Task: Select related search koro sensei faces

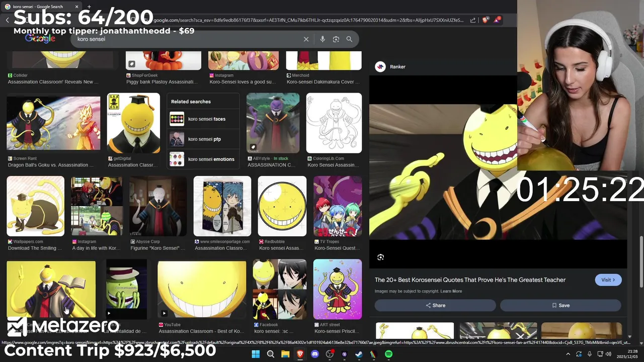Action: [203, 119]
